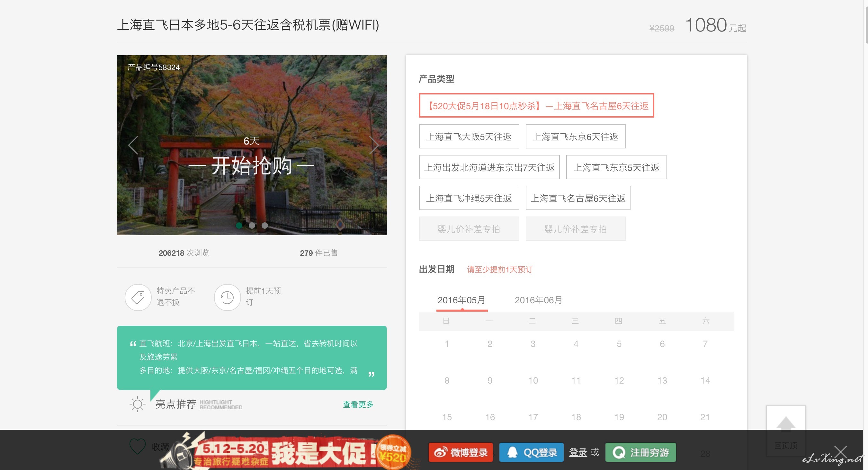
Task: Click the price tag no-refund icon
Action: (x=138, y=297)
